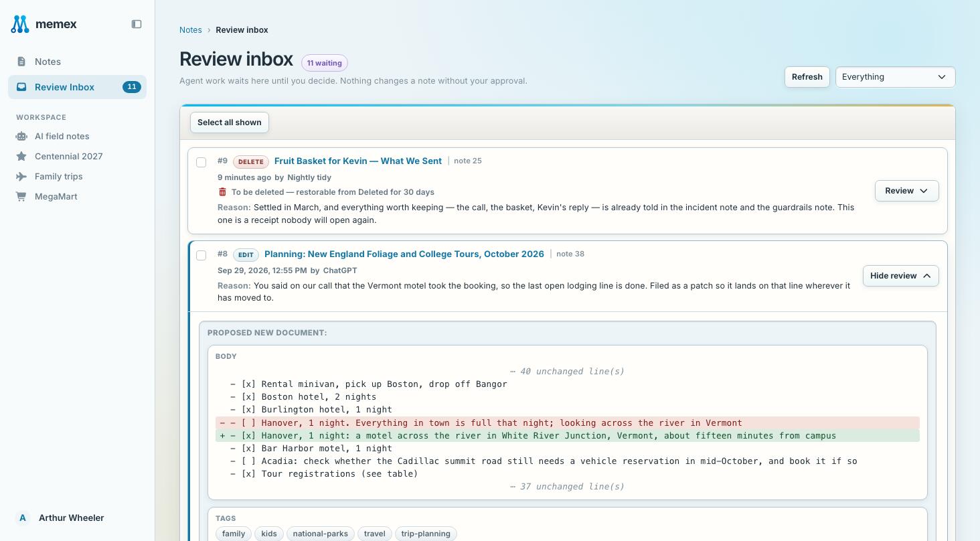This screenshot has height=541, width=980.
Task: Click the robot icon beside AI field notes
Action: [21, 136]
